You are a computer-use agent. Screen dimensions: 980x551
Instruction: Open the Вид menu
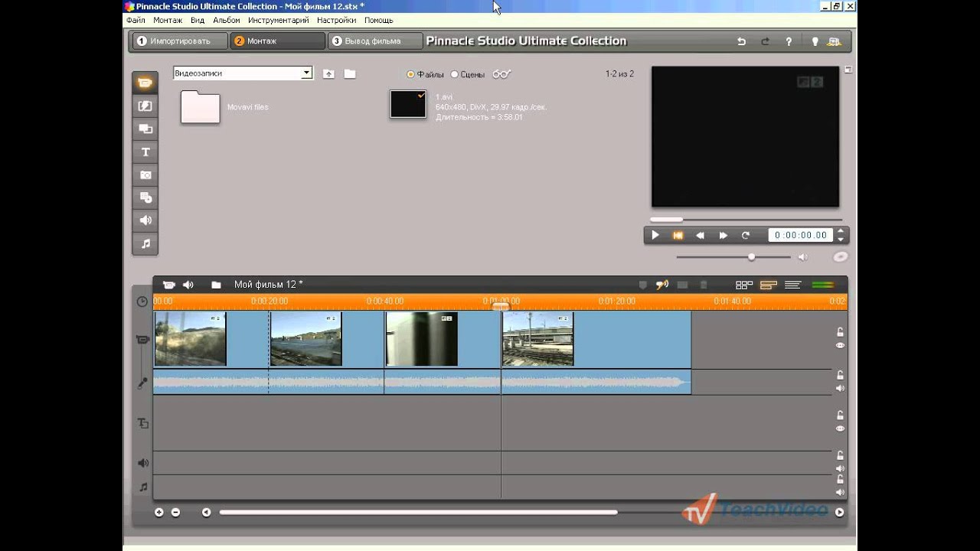(x=198, y=20)
